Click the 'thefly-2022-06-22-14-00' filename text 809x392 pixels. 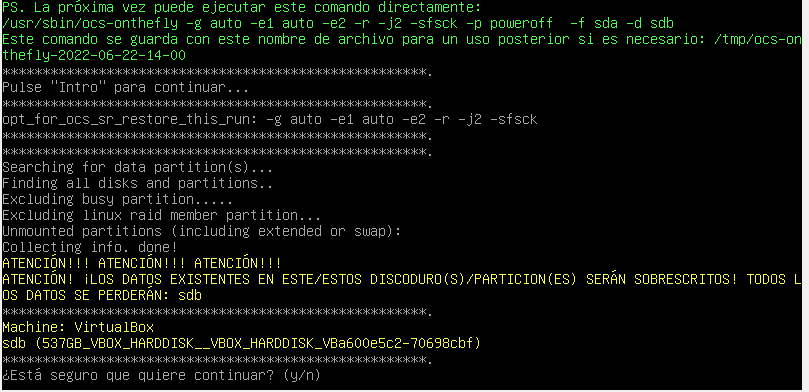pos(94,55)
